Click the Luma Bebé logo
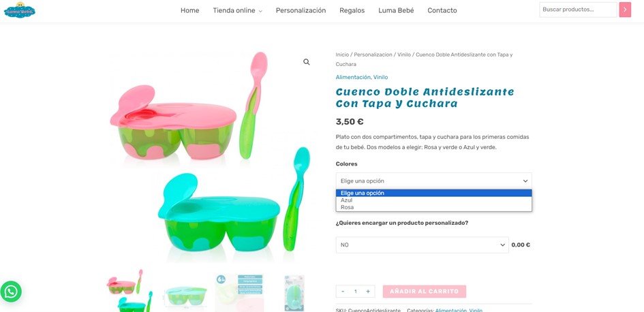This screenshot has width=644, height=312. (x=19, y=10)
